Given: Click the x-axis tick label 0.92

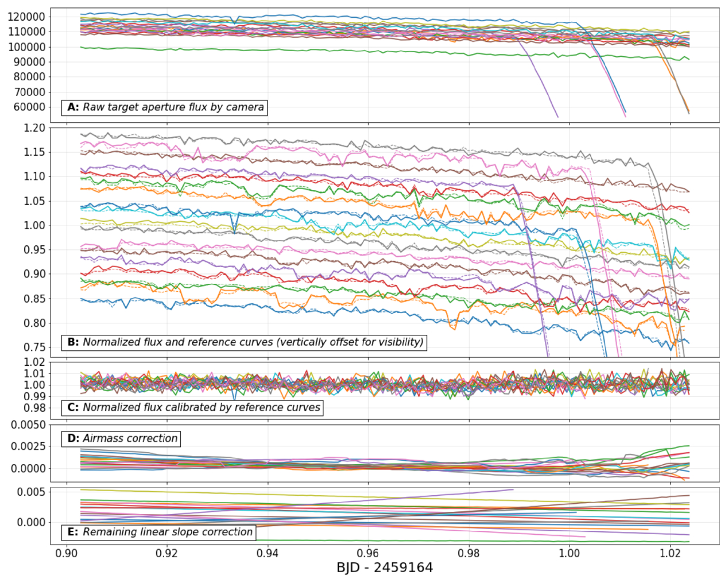Looking at the screenshot, I should point(167,553).
